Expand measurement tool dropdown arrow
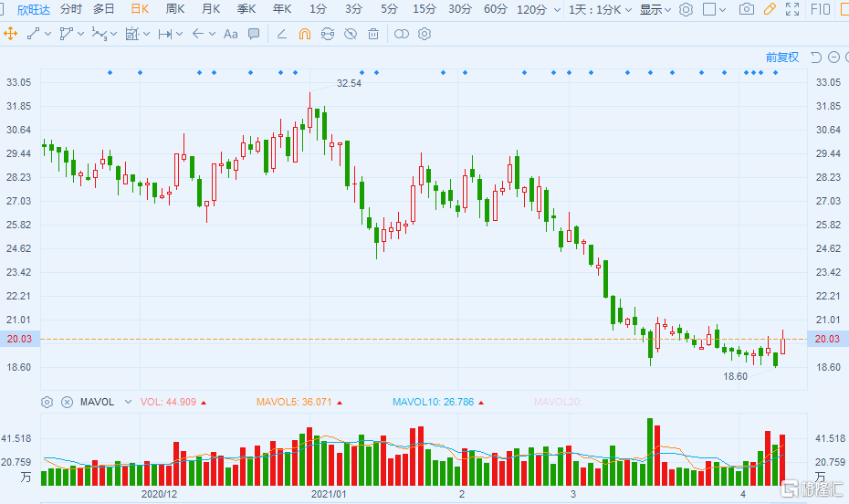 (x=146, y=34)
